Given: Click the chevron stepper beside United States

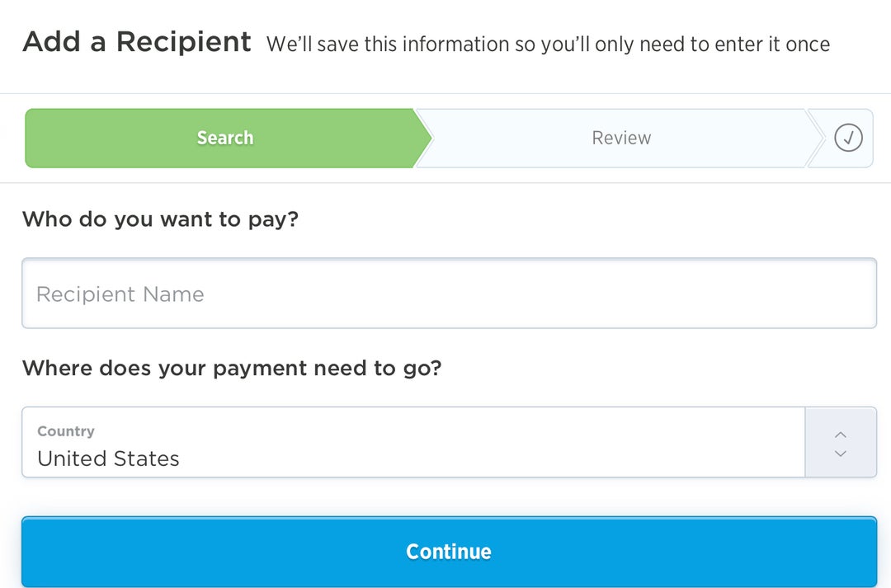Looking at the screenshot, I should [840, 442].
